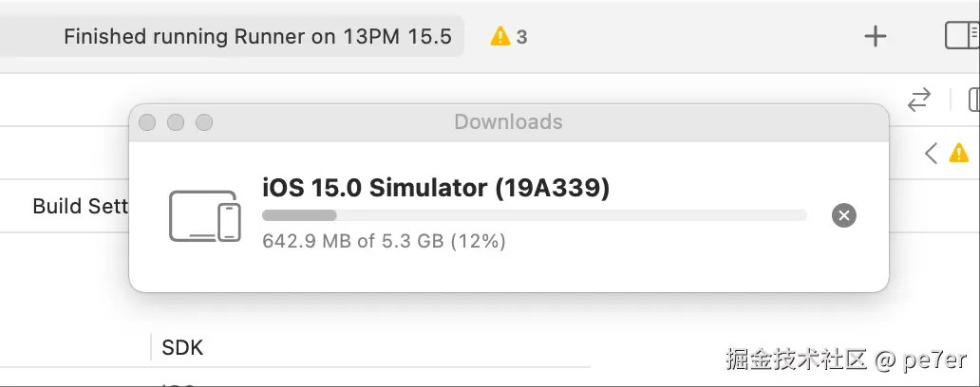Click the yellow warning triangle in the toolbar
Viewport: 980px width, 387px height.
pos(499,37)
